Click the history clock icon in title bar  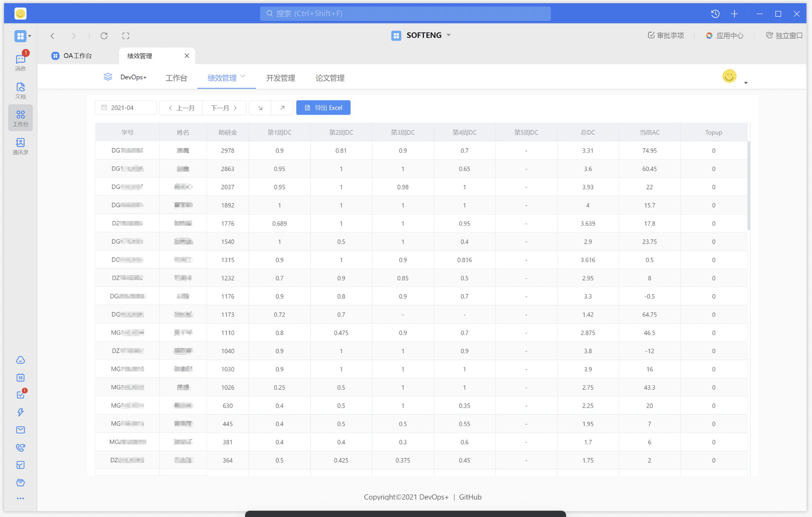(715, 14)
